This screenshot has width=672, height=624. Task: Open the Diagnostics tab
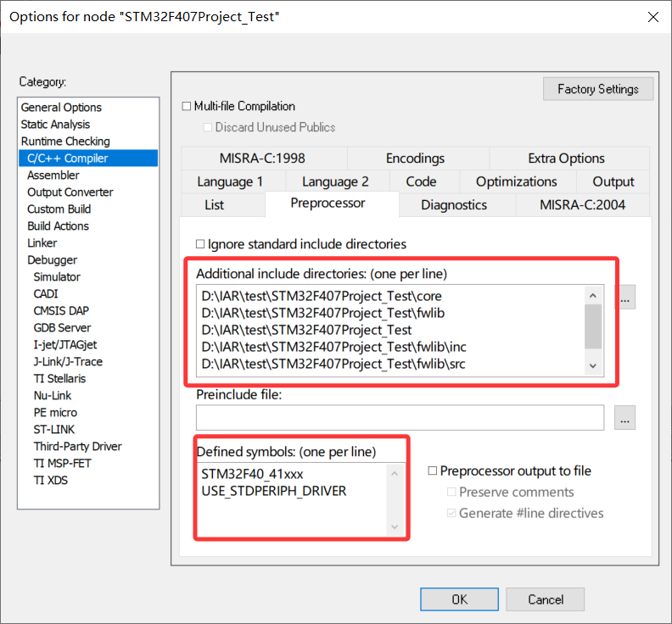tap(454, 204)
